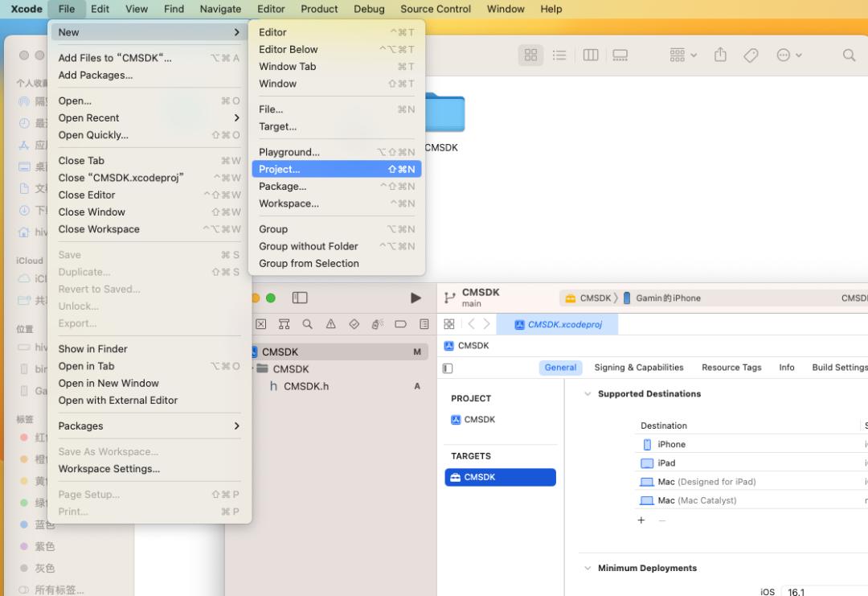This screenshot has height=596, width=868.
Task: Choose Show in Finder from File menu
Action: 149,349
